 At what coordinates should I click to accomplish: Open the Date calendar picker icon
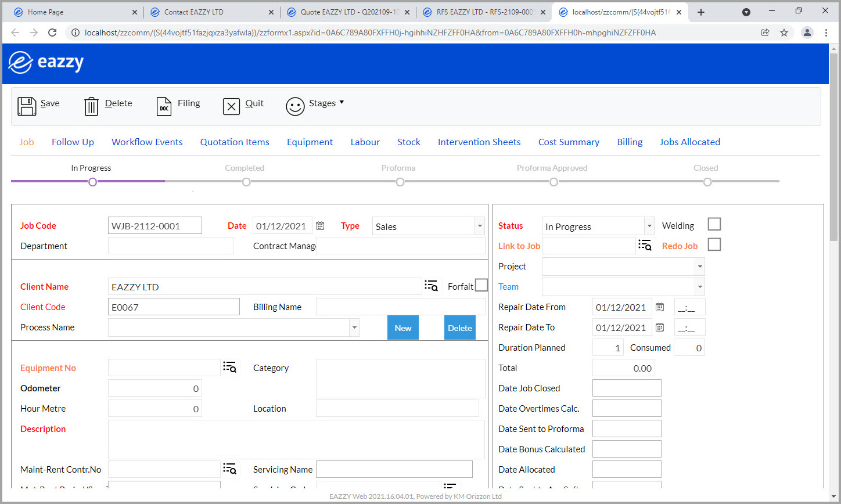coord(320,226)
